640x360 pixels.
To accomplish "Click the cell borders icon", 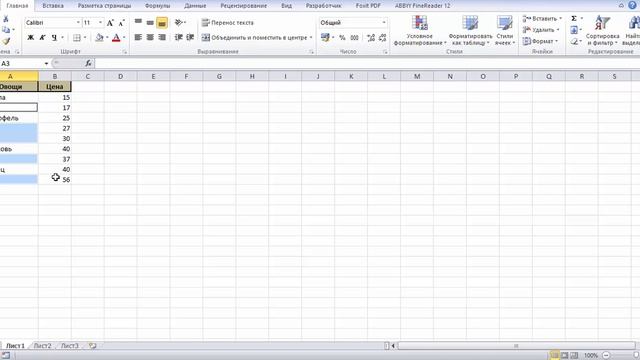I will (77, 38).
